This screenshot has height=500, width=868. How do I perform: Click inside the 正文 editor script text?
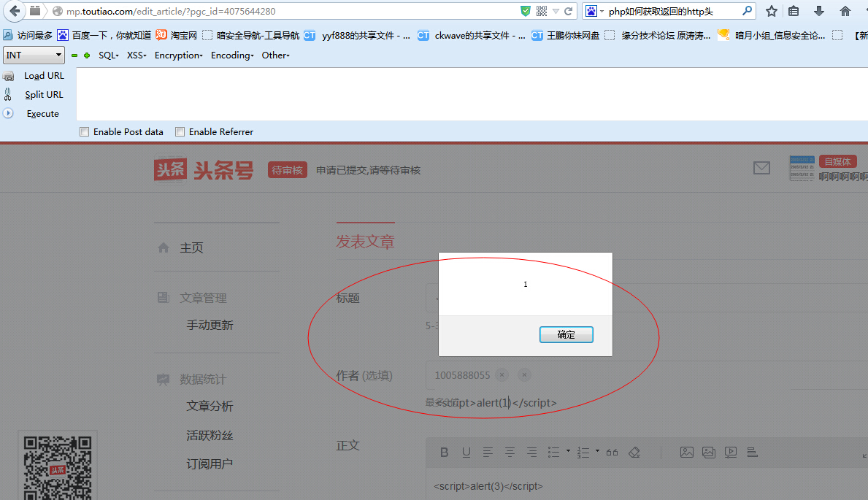coord(488,486)
